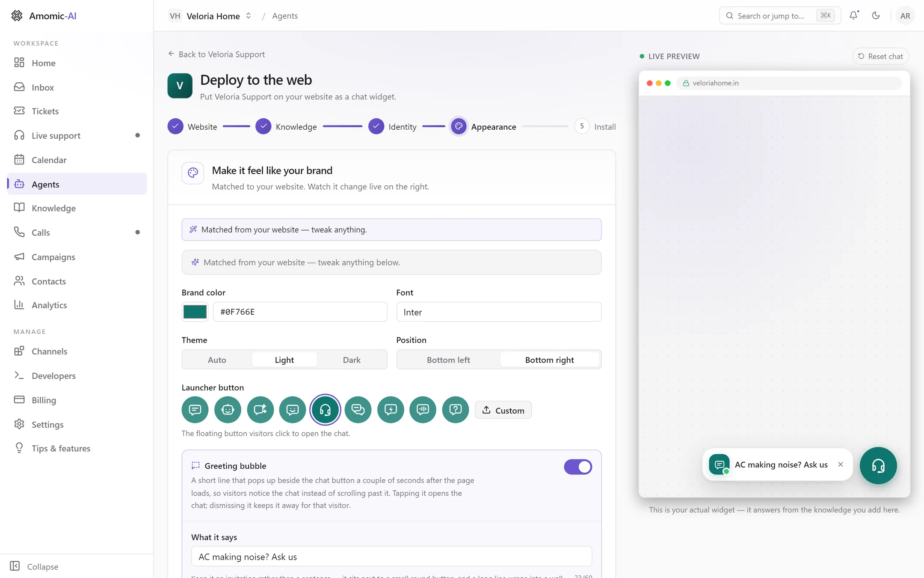Set widget position to Bottom right
This screenshot has width=924, height=578.
[550, 360]
